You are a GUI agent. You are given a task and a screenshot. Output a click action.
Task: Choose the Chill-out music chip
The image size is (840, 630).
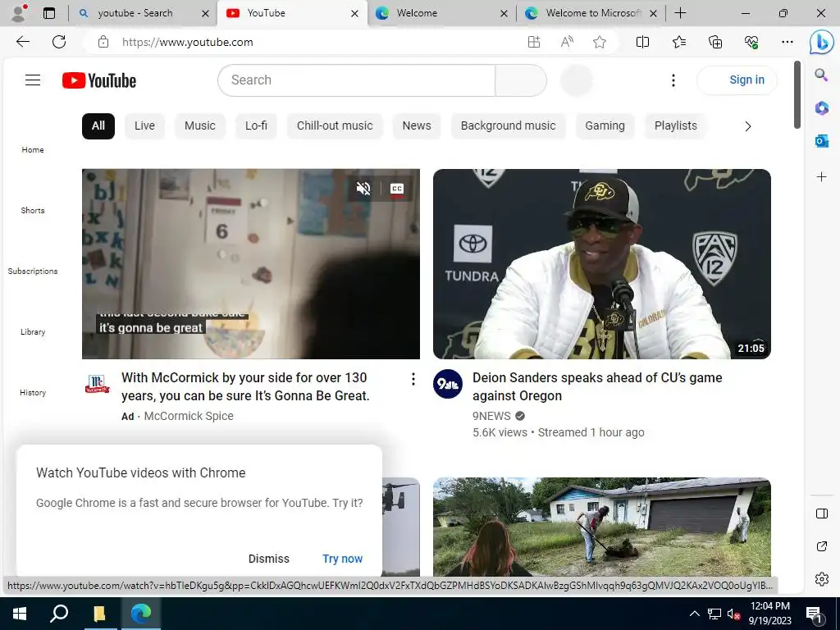tap(335, 126)
